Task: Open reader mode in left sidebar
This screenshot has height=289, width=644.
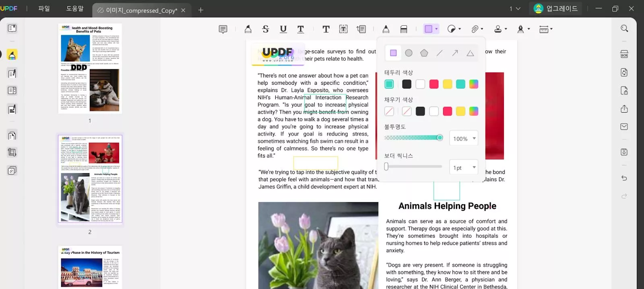Action: [x=12, y=28]
